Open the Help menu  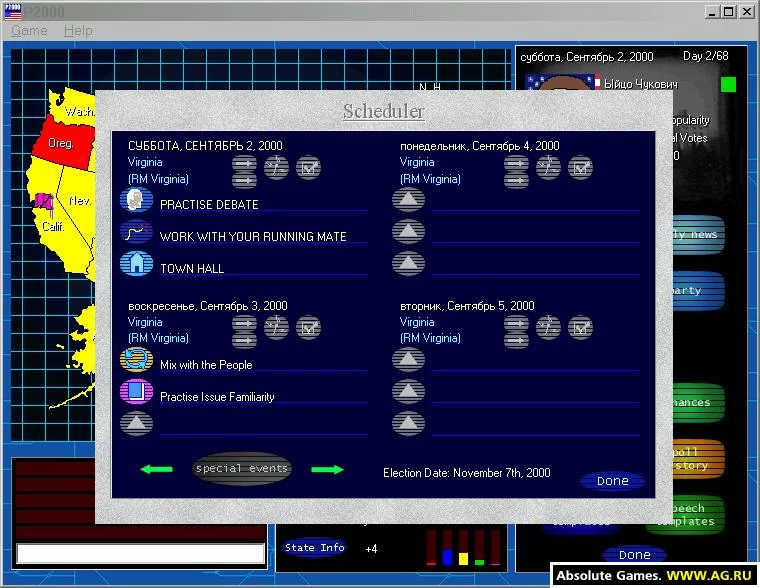point(78,31)
